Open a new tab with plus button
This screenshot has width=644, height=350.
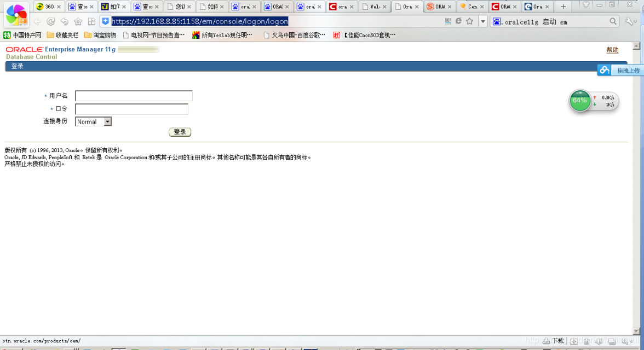pos(563,7)
